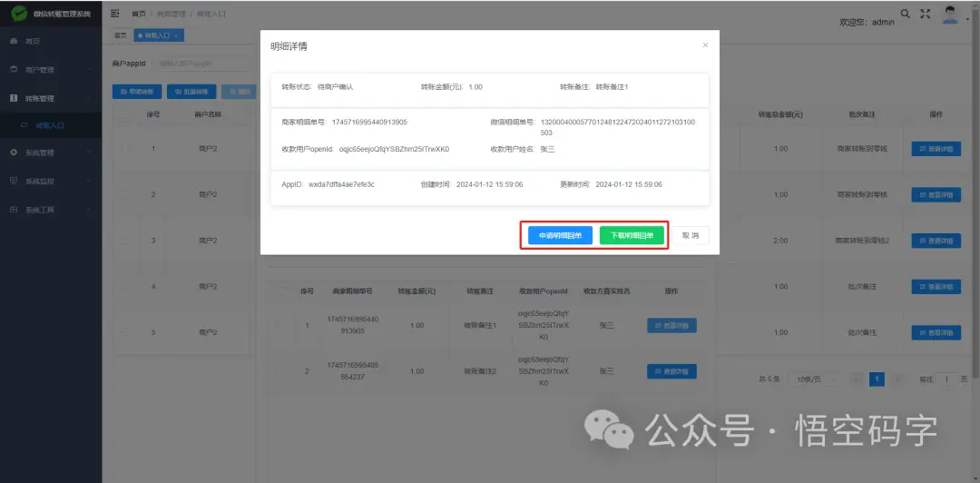Screen dimensions: 980x483
Task: Switch to the 转账入口 page tab
Action: 158,35
